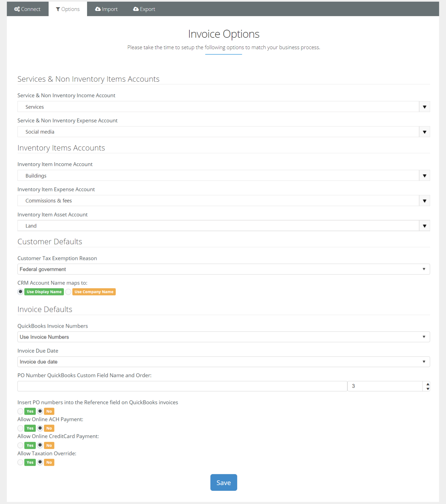Viewport: 446px width, 504px height.
Task: Expand the Inventory Item Asset Account arrow
Action: coord(424,226)
